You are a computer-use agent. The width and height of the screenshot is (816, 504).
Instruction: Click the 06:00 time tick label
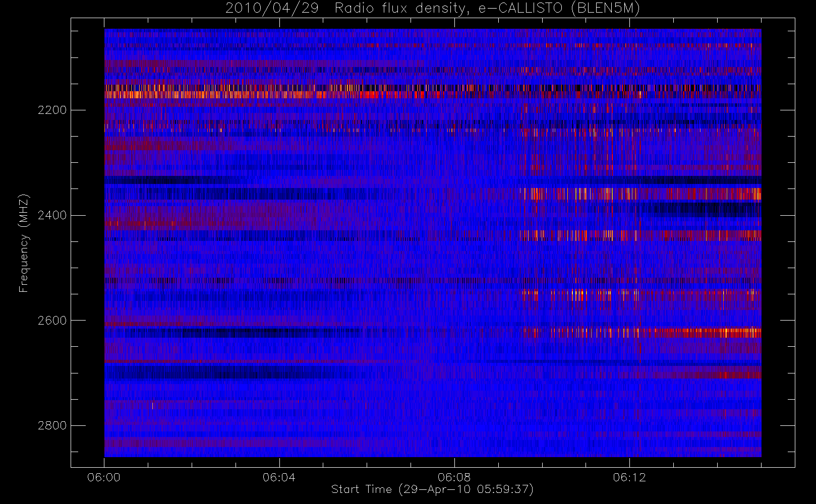[x=104, y=477]
